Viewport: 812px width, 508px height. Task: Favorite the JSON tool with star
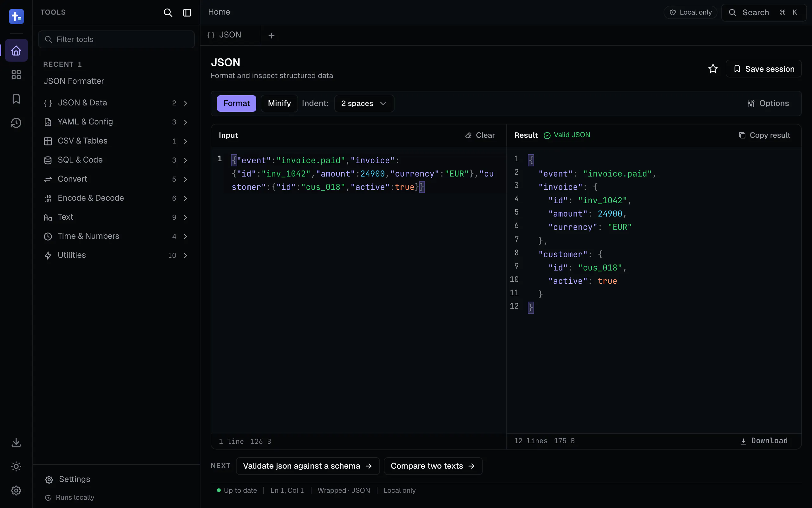tap(713, 69)
